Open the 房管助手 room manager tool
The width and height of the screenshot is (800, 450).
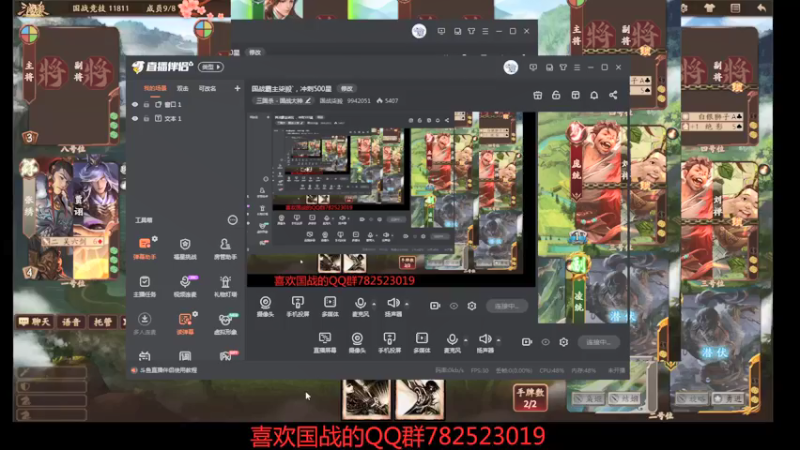(x=225, y=248)
